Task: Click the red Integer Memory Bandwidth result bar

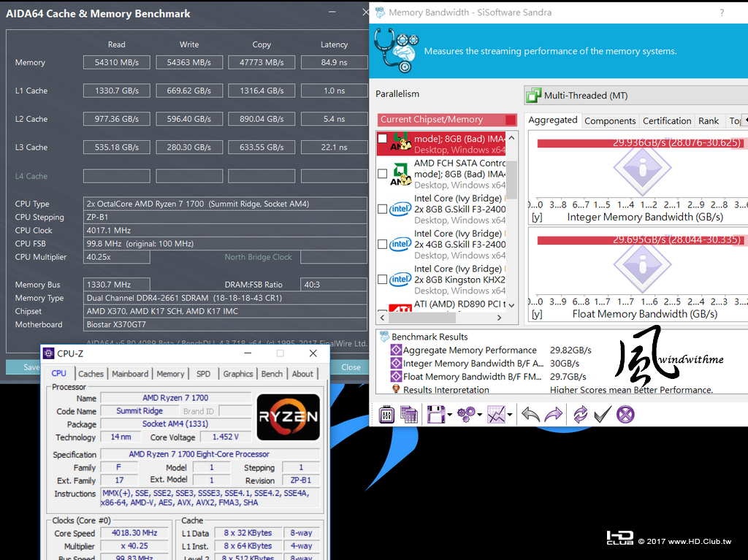Action: point(642,142)
